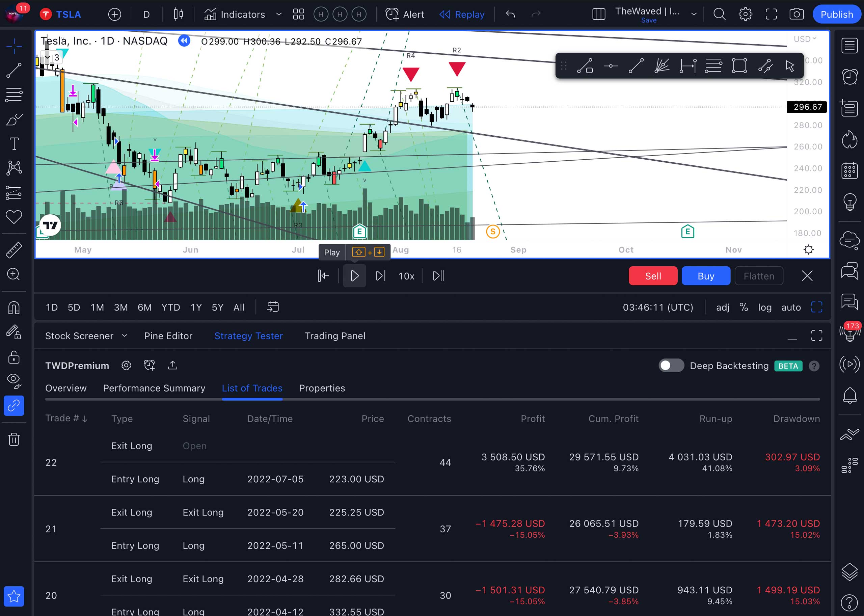Switch to the Performance Summary tab

click(x=154, y=388)
